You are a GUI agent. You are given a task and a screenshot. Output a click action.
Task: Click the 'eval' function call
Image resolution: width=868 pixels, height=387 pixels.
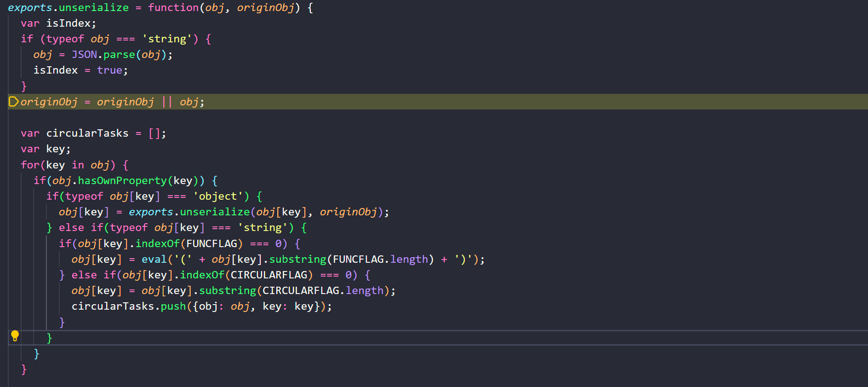tap(154, 260)
